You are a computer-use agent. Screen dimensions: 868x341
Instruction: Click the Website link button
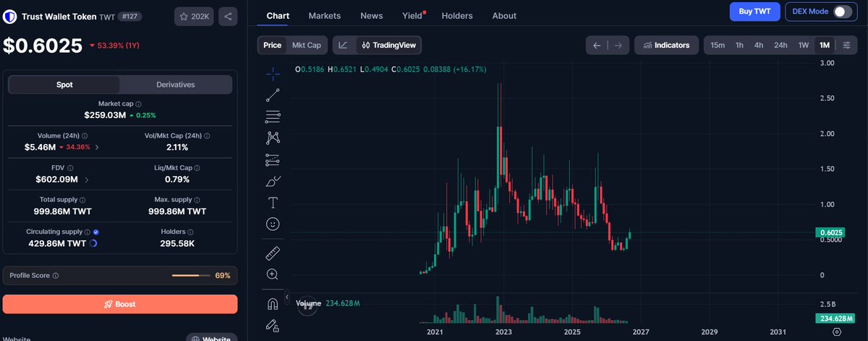(x=212, y=337)
